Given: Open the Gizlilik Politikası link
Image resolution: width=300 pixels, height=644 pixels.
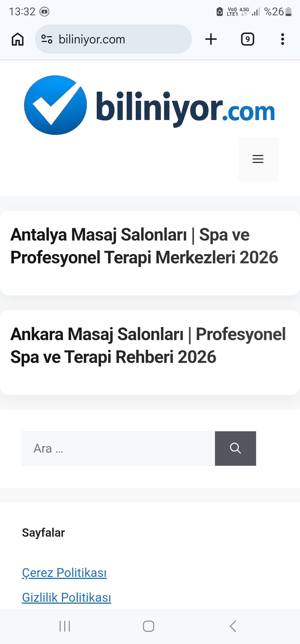Looking at the screenshot, I should 66,597.
